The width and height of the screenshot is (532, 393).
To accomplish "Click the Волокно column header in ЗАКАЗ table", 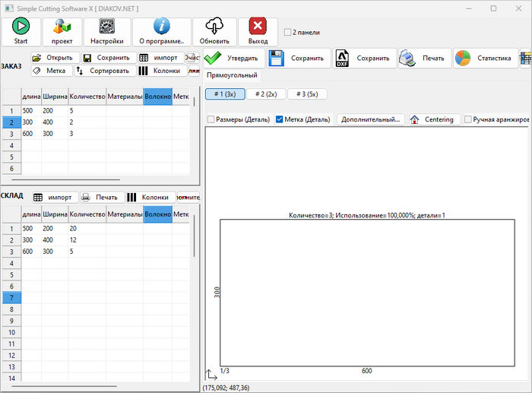I will (x=158, y=97).
